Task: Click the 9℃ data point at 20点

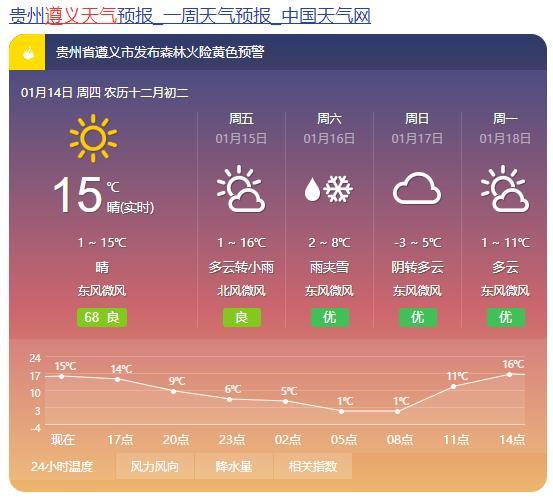Action: [173, 391]
